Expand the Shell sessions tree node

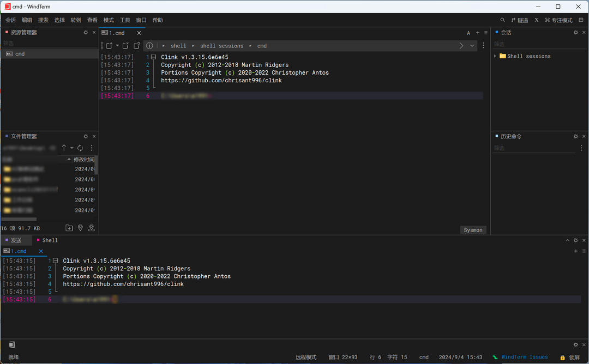point(495,56)
